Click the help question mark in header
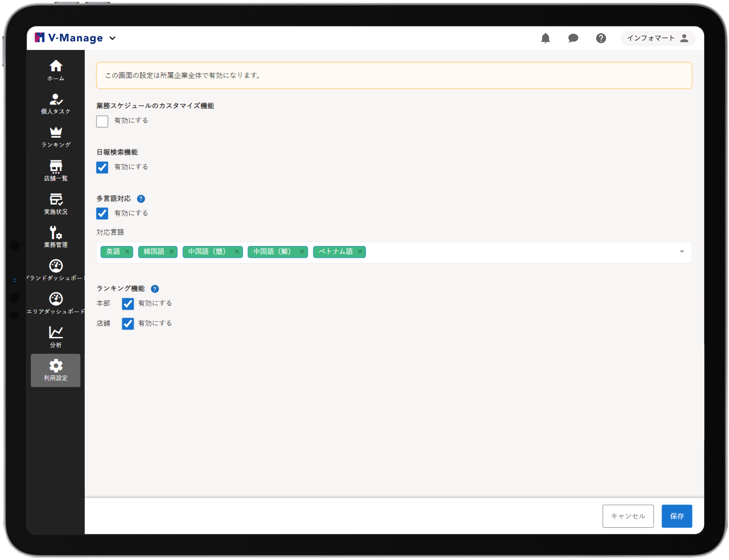 point(601,38)
